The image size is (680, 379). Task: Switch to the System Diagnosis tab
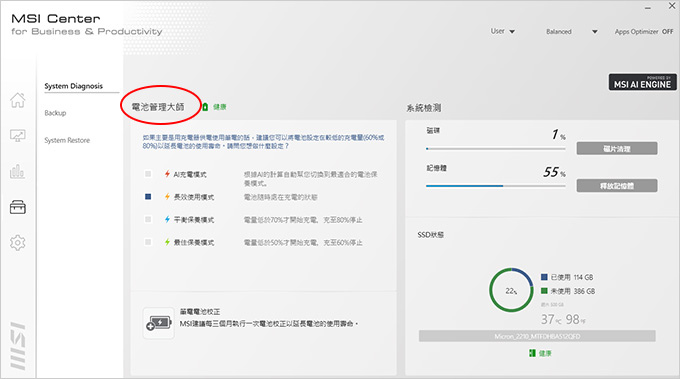coord(74,86)
